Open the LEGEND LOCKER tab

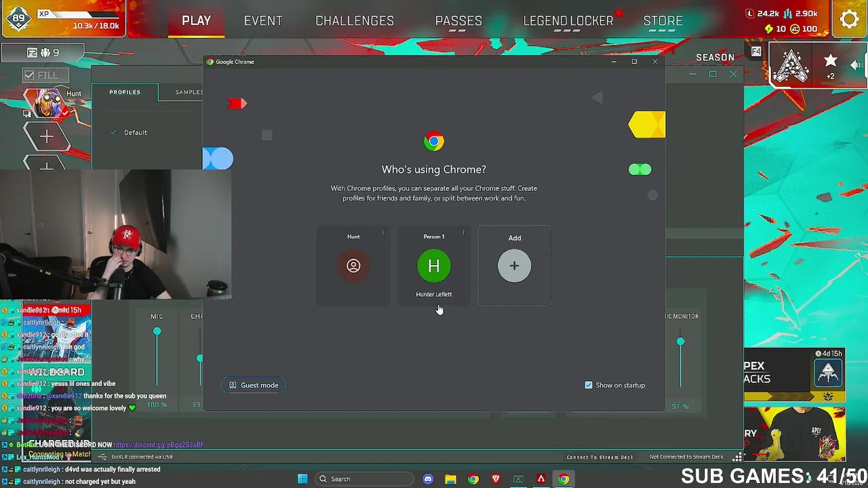pyautogui.click(x=568, y=20)
